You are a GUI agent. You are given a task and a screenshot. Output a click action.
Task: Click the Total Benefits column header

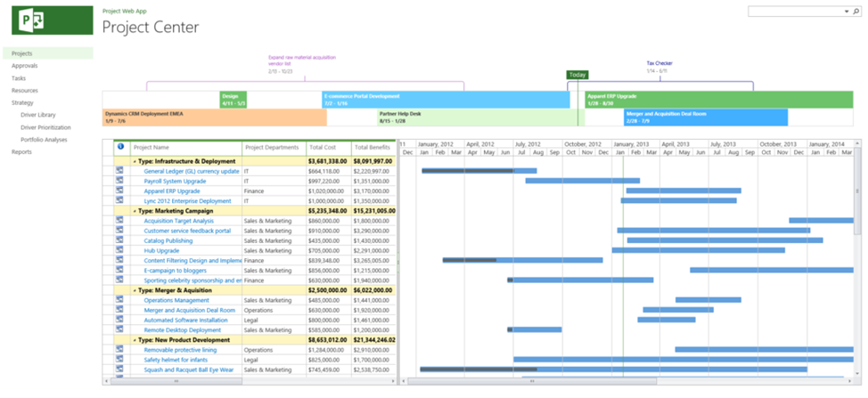[373, 148]
